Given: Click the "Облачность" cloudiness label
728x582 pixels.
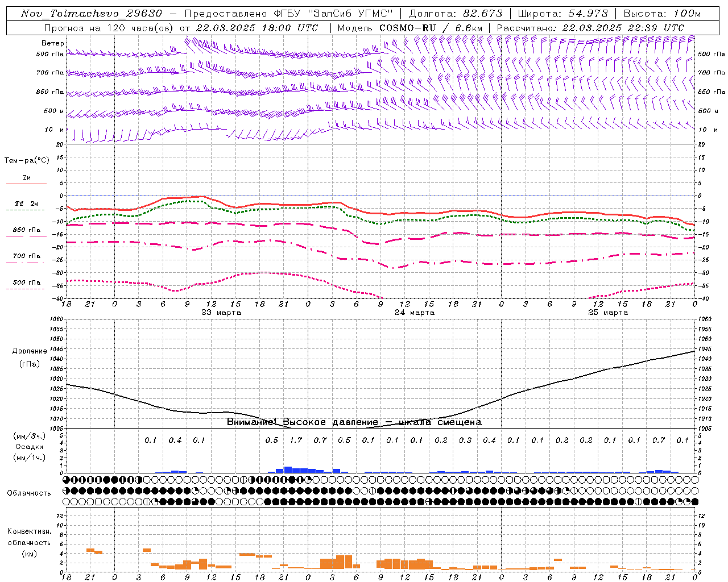Looking at the screenshot, I should (x=29, y=493).
